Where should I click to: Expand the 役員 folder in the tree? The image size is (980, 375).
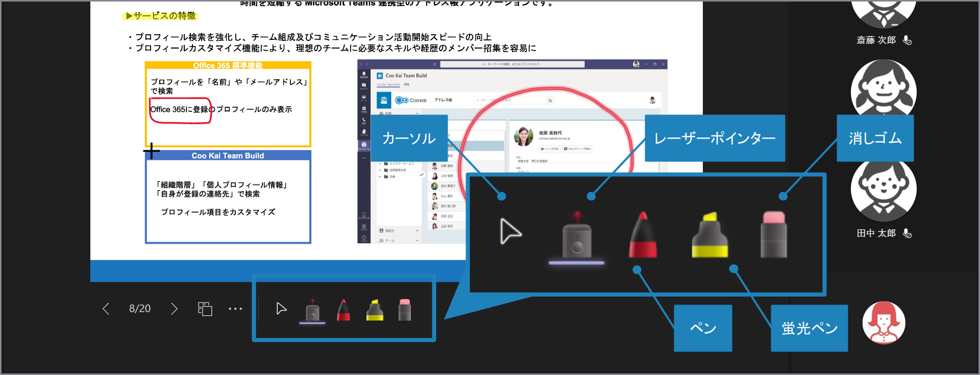[380, 177]
